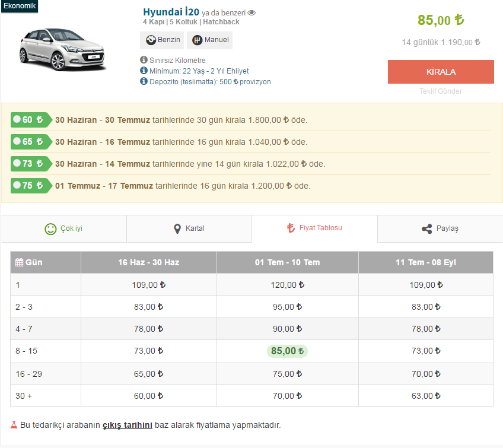Open the Çok iyi rating tab
The image size is (503, 448).
click(x=63, y=228)
